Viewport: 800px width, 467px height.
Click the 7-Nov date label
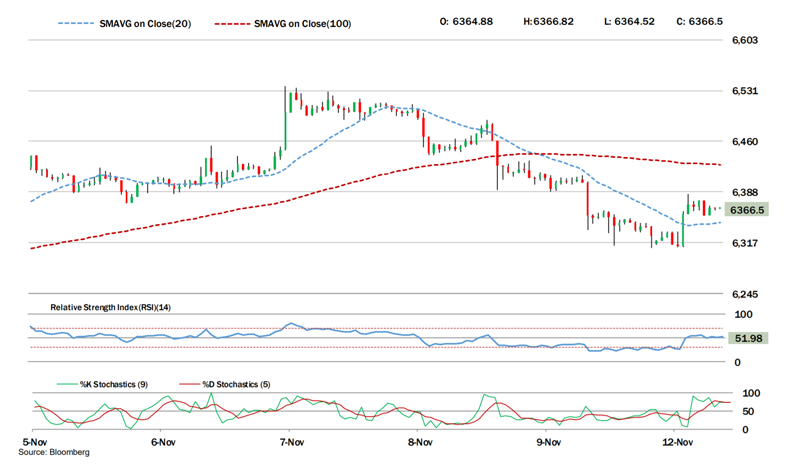pyautogui.click(x=291, y=440)
